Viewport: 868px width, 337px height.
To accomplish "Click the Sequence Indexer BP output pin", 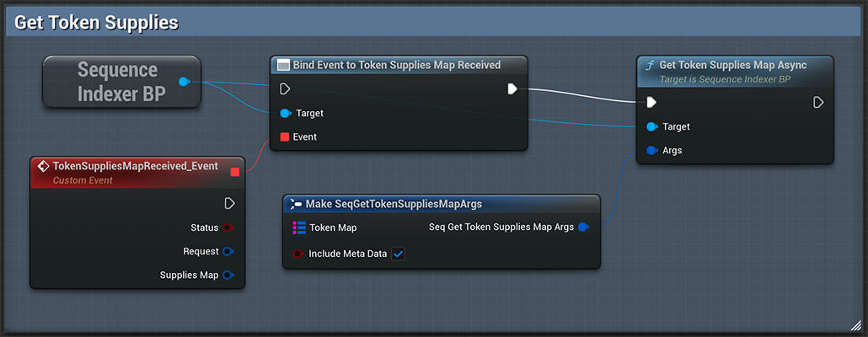I will [x=184, y=82].
